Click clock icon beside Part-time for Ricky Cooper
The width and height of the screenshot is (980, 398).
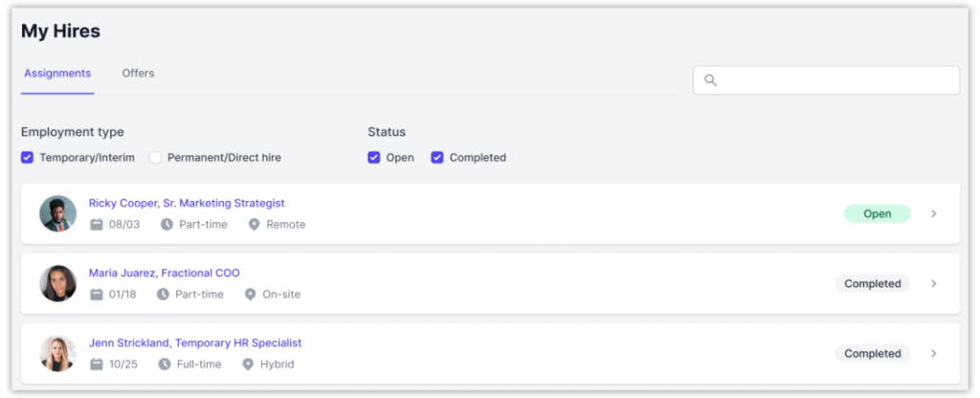[x=167, y=225]
